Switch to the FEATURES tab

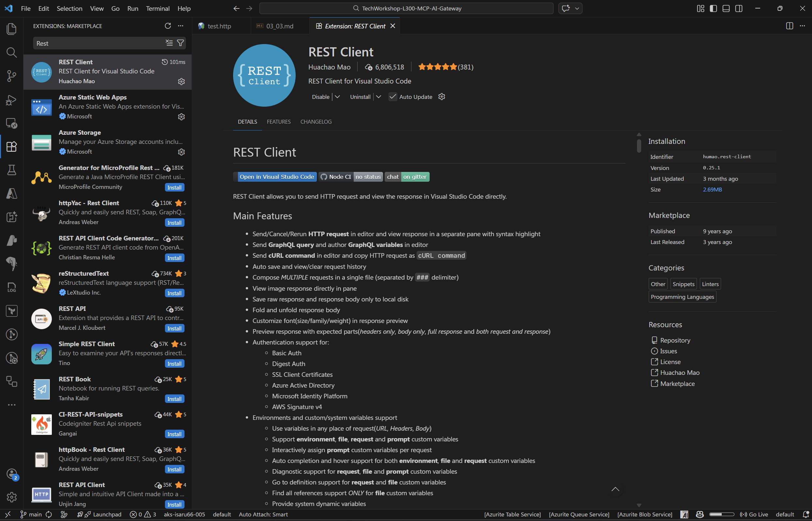click(279, 121)
